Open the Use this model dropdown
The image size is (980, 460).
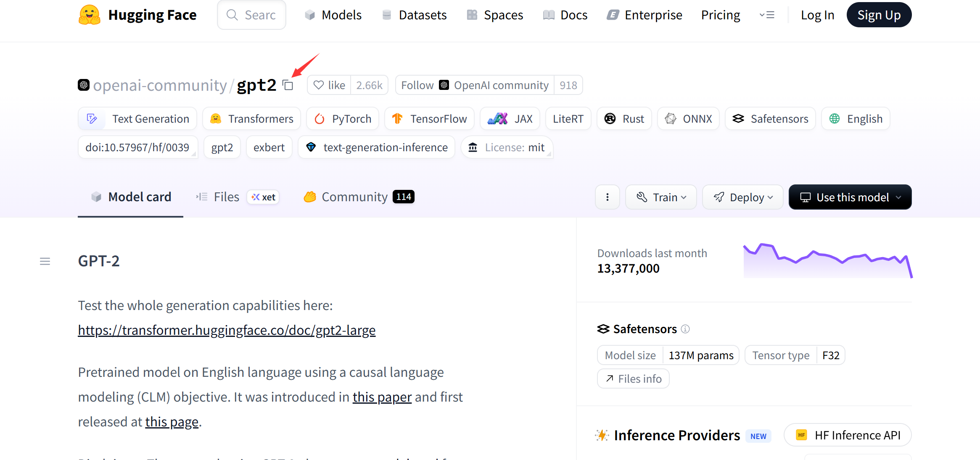(x=850, y=197)
